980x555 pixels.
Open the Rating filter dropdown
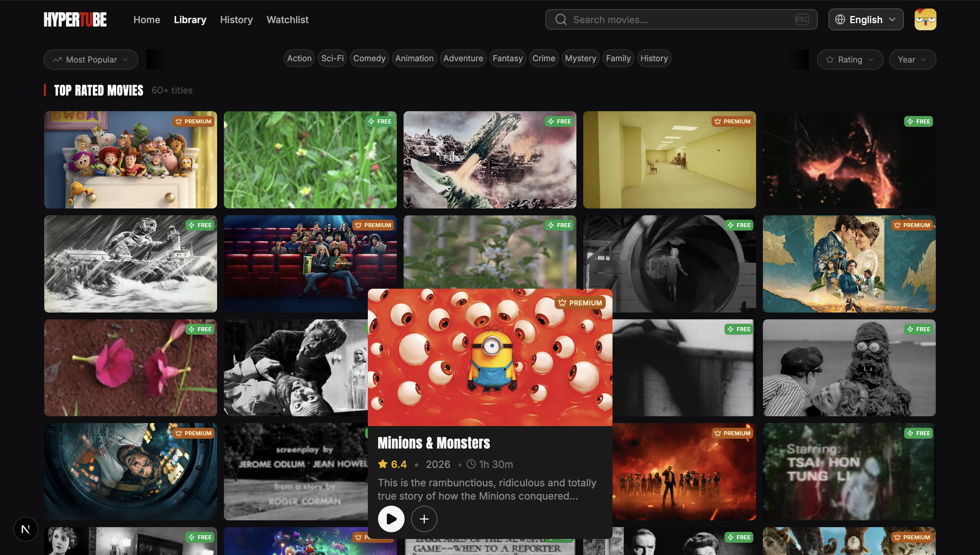click(850, 60)
